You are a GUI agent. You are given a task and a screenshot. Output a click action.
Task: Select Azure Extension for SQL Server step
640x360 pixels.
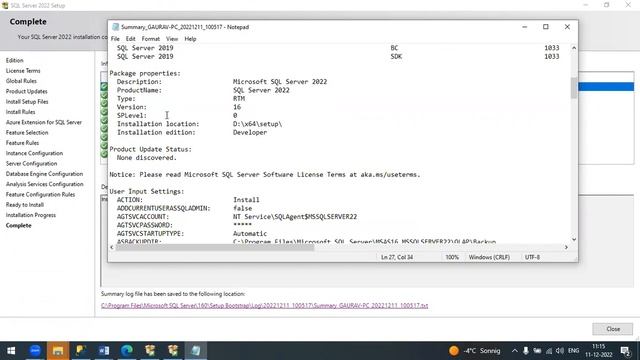click(x=44, y=122)
